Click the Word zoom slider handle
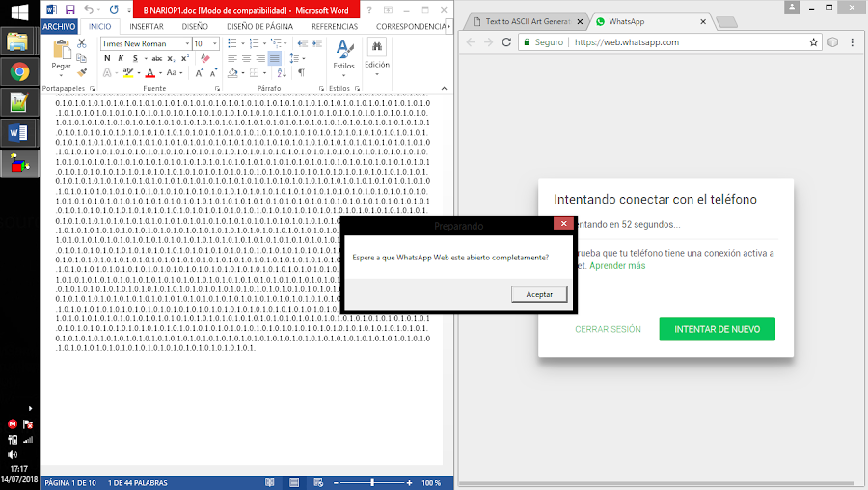The height and width of the screenshot is (490, 868). [x=372, y=483]
